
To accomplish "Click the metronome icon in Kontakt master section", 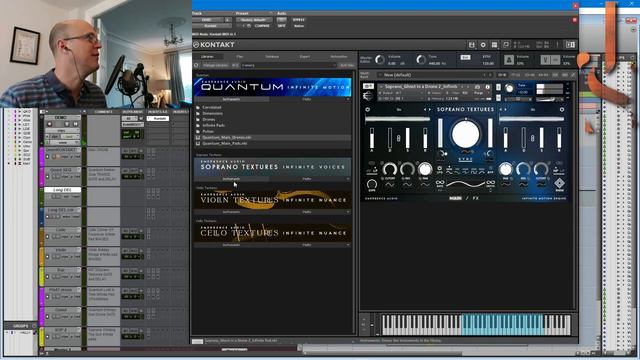I will pyautogui.click(x=509, y=60).
